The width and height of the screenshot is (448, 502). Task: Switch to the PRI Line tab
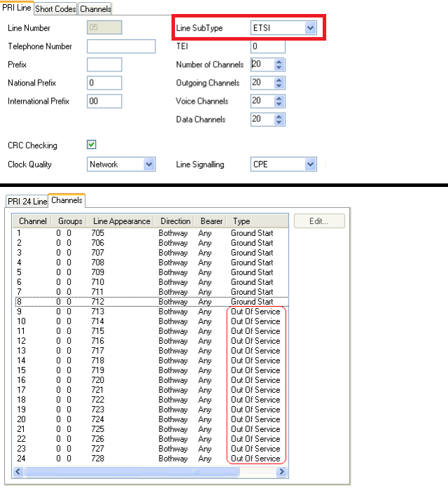click(x=17, y=8)
